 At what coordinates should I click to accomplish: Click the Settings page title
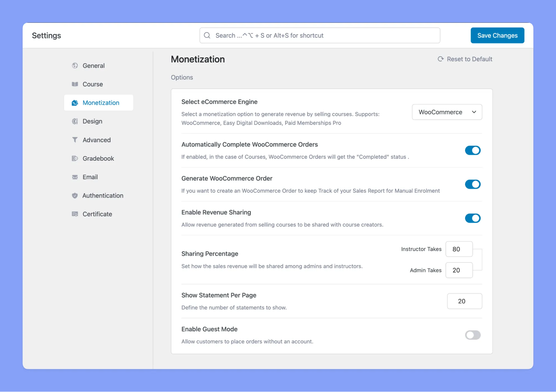point(46,35)
